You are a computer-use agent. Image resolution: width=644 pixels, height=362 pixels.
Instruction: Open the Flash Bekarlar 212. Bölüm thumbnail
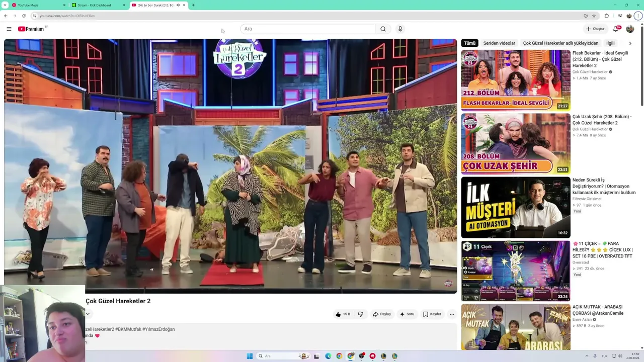pyautogui.click(x=516, y=80)
